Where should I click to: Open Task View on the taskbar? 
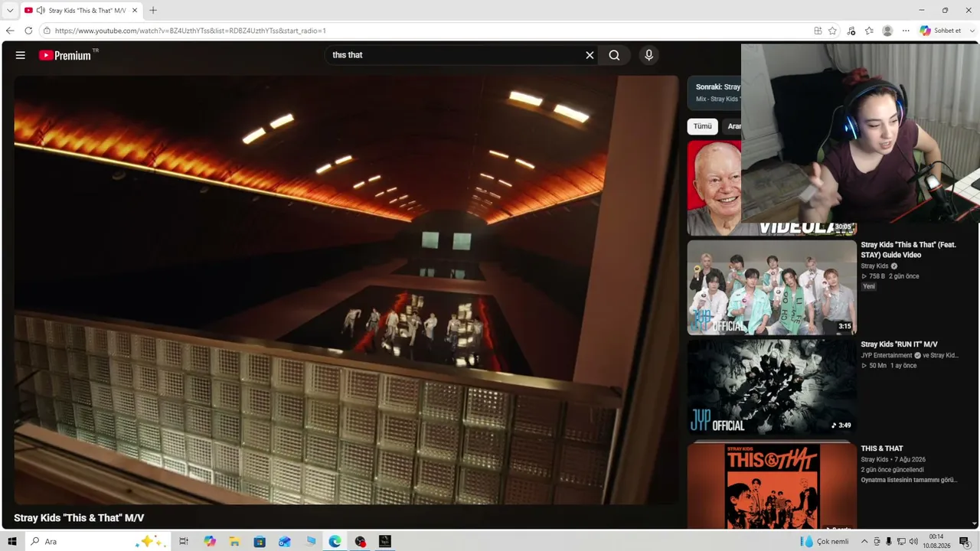pyautogui.click(x=184, y=542)
